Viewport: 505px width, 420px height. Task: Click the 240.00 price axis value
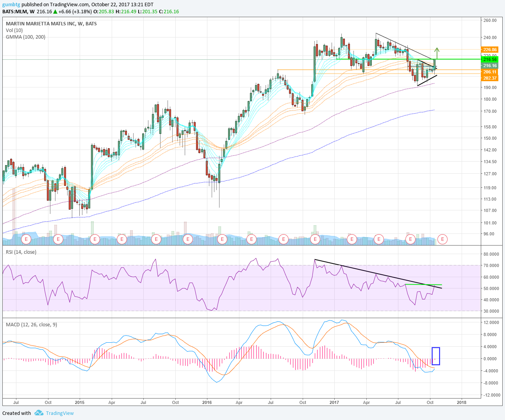coord(490,37)
